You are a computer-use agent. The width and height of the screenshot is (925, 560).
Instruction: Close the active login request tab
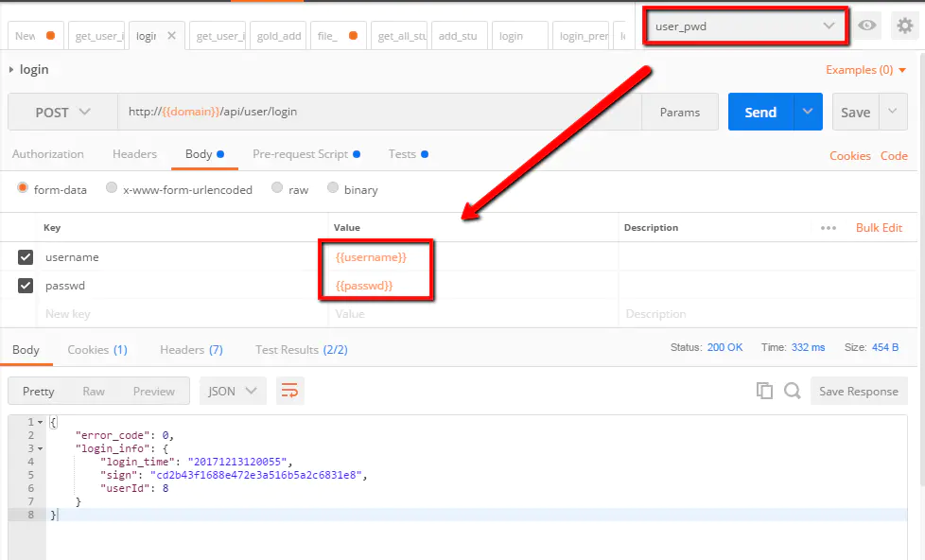pos(172,35)
